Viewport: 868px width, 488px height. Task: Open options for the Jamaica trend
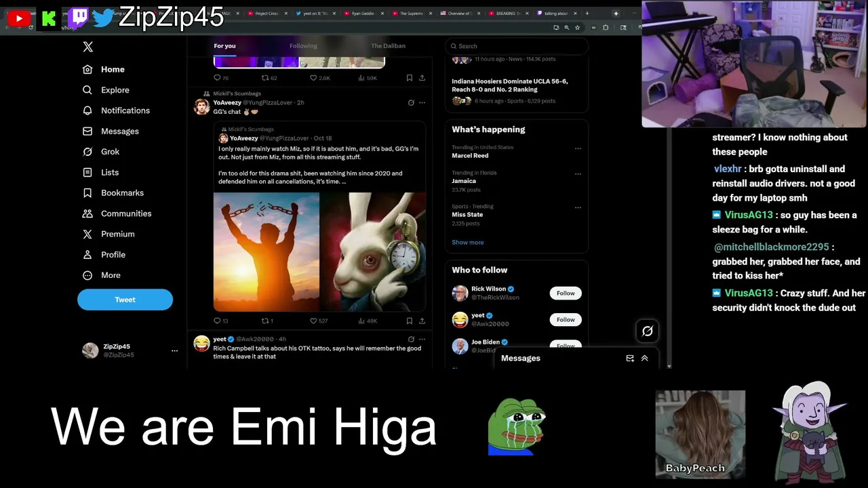click(x=578, y=174)
